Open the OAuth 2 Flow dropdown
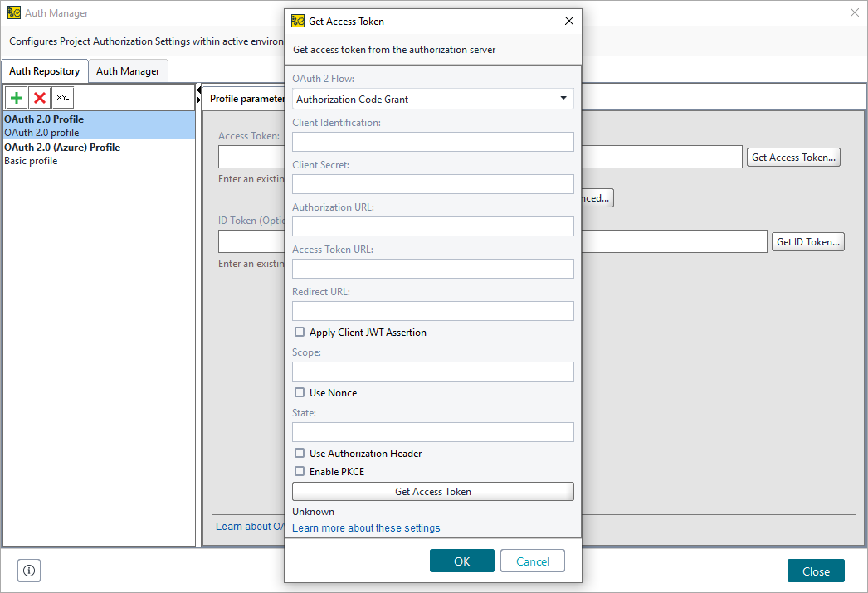This screenshot has width=868, height=593. click(x=563, y=99)
